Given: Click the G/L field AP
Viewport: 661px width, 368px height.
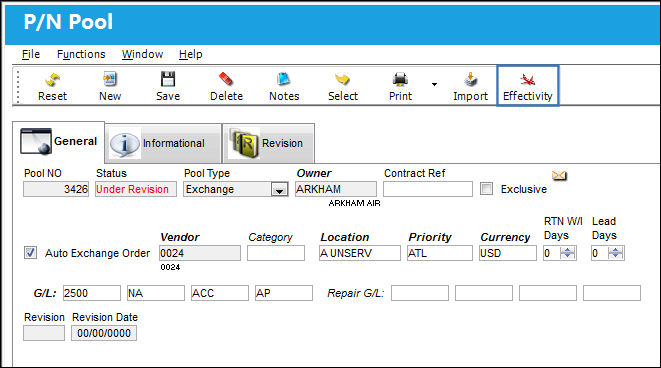Looking at the screenshot, I should 284,293.
